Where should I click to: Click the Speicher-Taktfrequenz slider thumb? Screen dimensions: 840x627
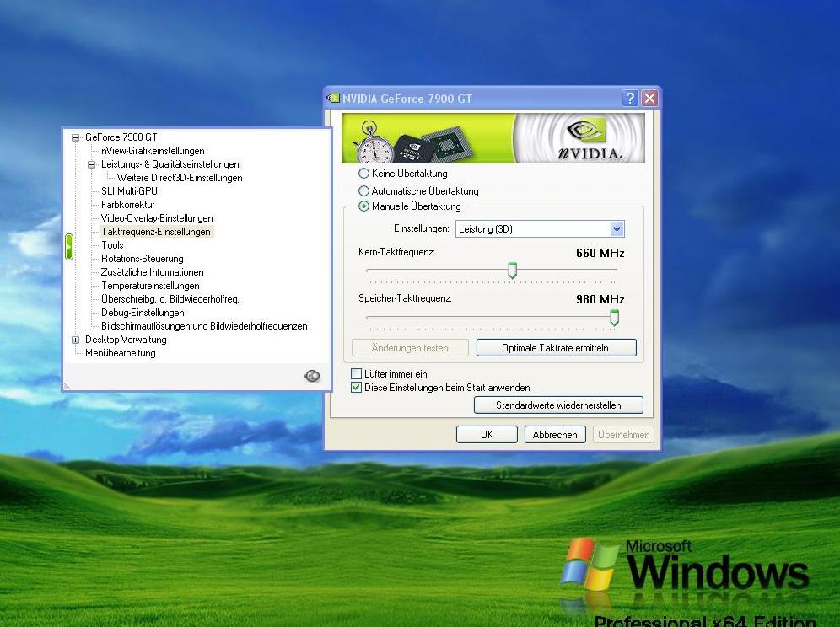[x=614, y=318]
